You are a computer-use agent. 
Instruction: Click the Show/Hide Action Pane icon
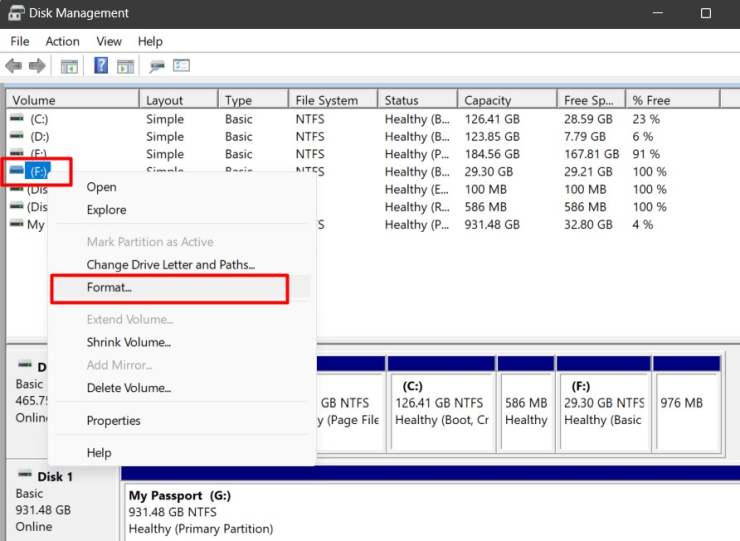click(x=125, y=66)
